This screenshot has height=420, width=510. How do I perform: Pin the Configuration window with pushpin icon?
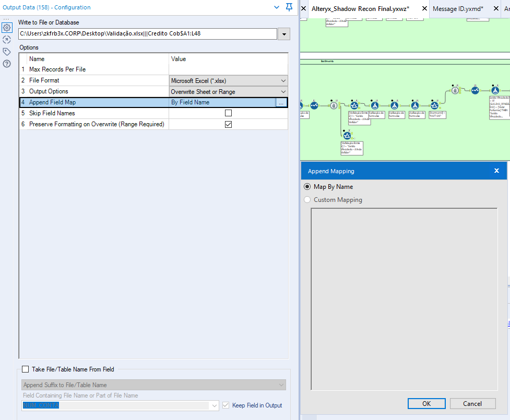pos(289,7)
